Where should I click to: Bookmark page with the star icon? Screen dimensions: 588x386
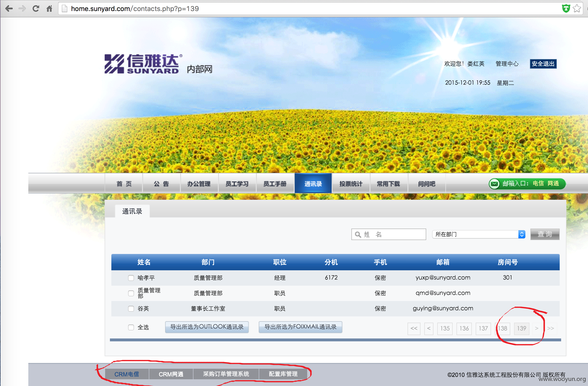pyautogui.click(x=577, y=8)
